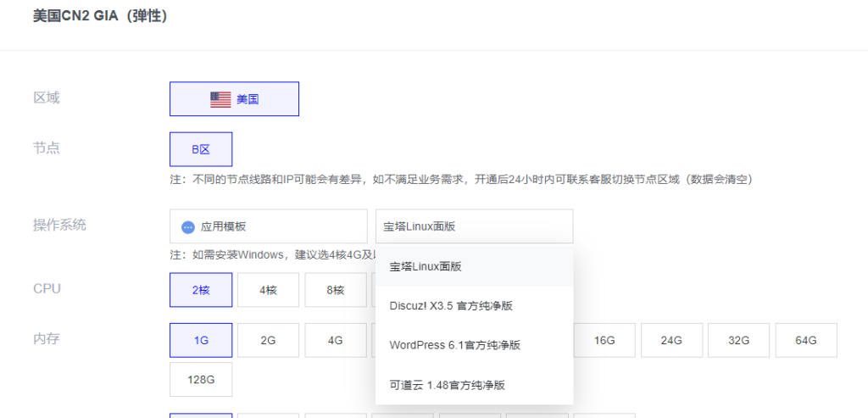Open the 应用模板 system type dropdown
The image size is (868, 418).
pyautogui.click(x=268, y=226)
